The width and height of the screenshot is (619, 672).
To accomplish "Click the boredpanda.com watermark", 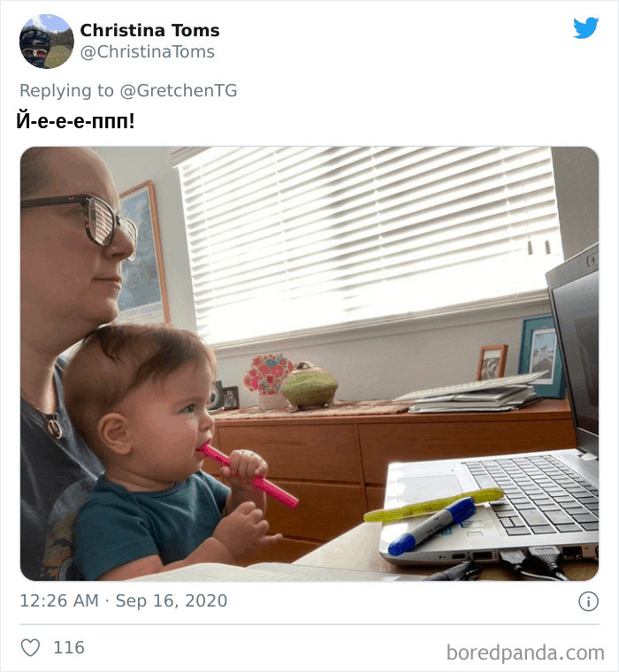I will (x=525, y=653).
